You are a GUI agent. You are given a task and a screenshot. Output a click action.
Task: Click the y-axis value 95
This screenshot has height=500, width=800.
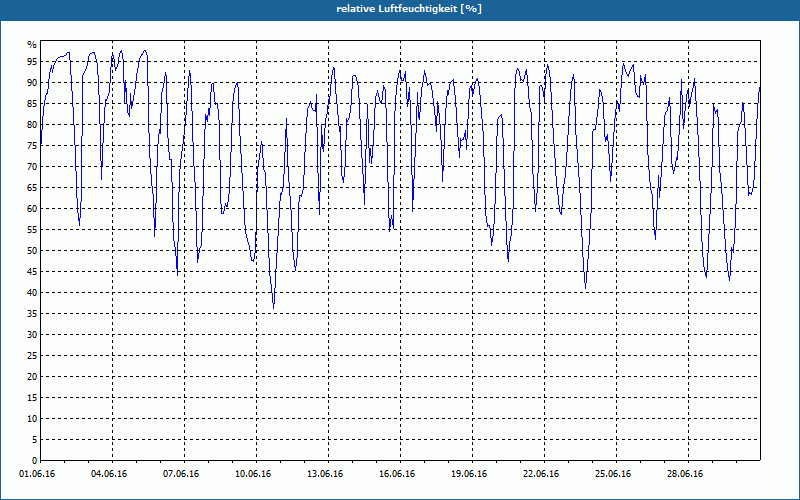pyautogui.click(x=32, y=62)
